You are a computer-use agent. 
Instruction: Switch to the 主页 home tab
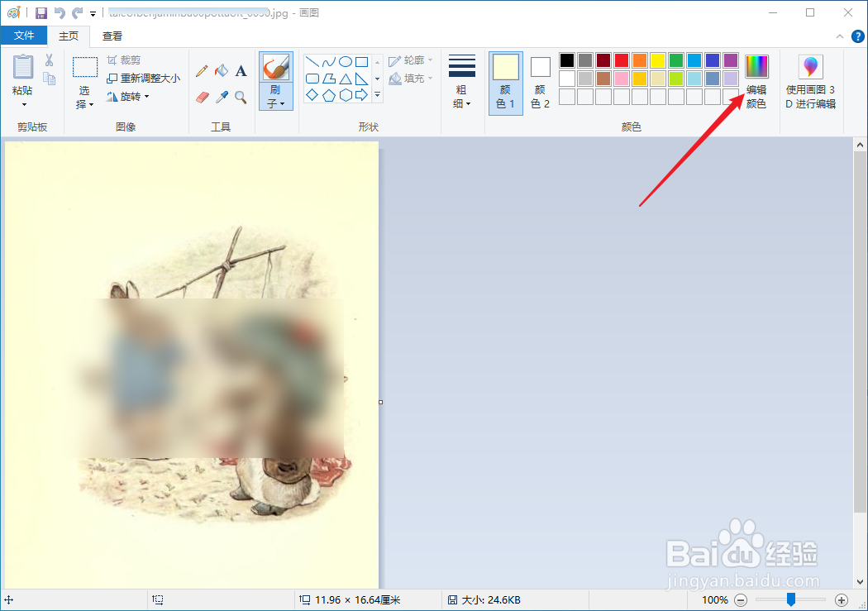69,36
